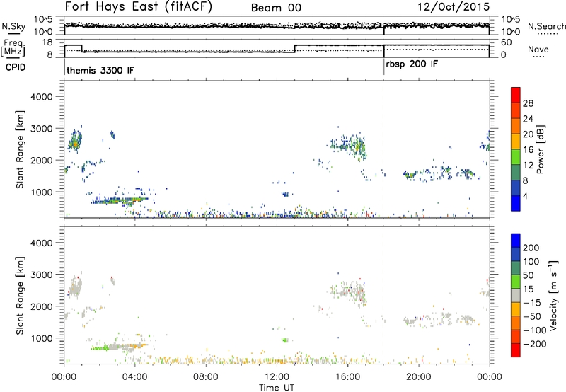Viewport: 566px width, 392px height.
Task: Click the '20:00' time tick label
Action: click(419, 377)
